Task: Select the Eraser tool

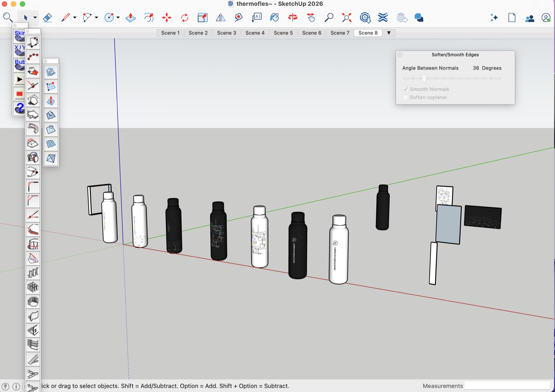Action: click(47, 18)
